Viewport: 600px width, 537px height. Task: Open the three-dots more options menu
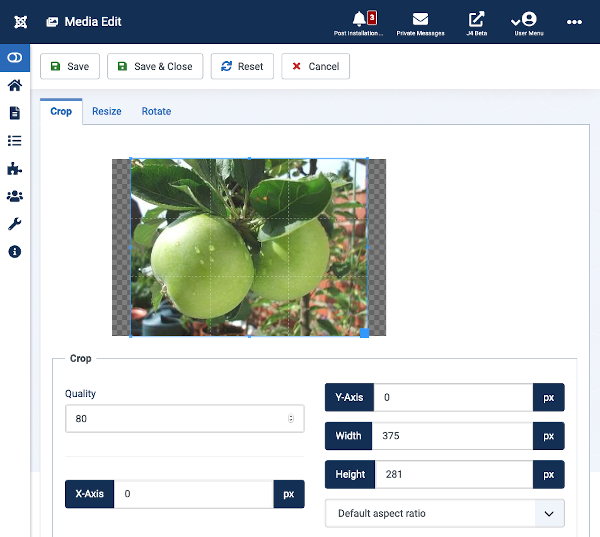[574, 21]
